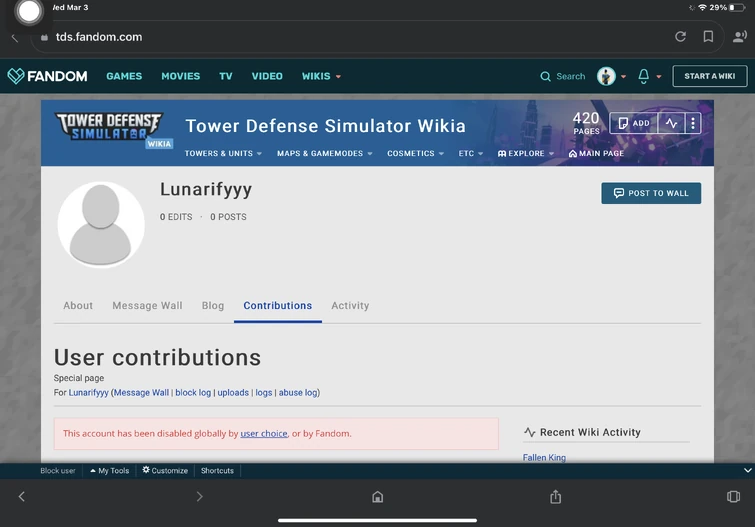Bookmark this page icon
The height and width of the screenshot is (527, 755).
click(x=708, y=37)
